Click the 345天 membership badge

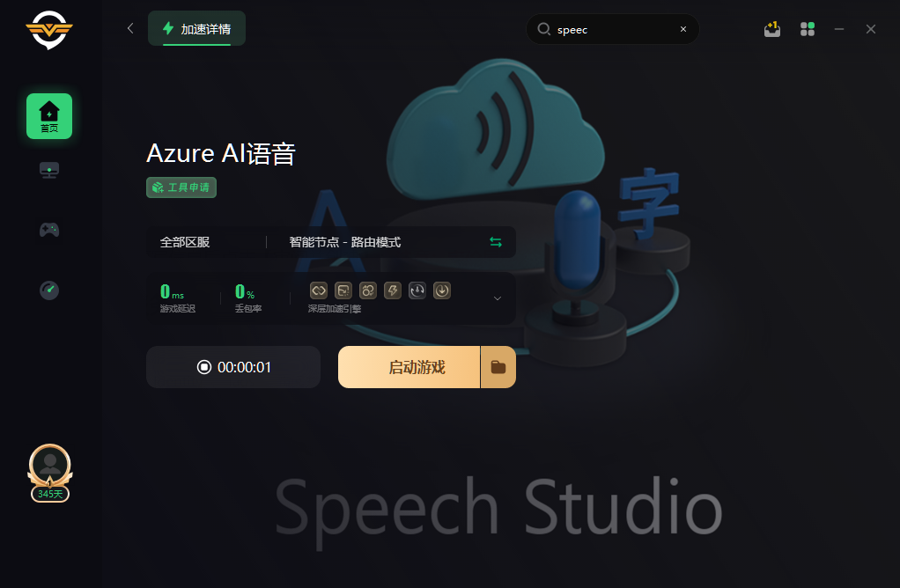50,494
